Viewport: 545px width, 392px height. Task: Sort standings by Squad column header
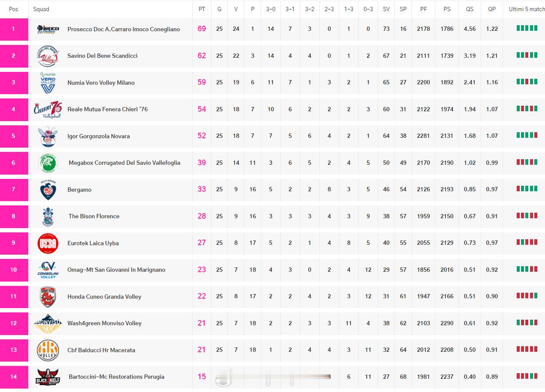click(x=41, y=9)
